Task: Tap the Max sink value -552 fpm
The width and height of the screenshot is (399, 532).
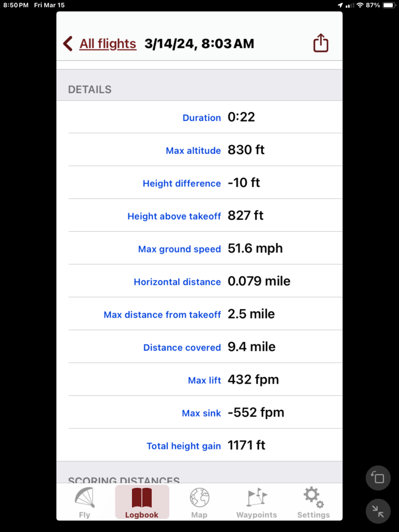Action: [x=256, y=413]
